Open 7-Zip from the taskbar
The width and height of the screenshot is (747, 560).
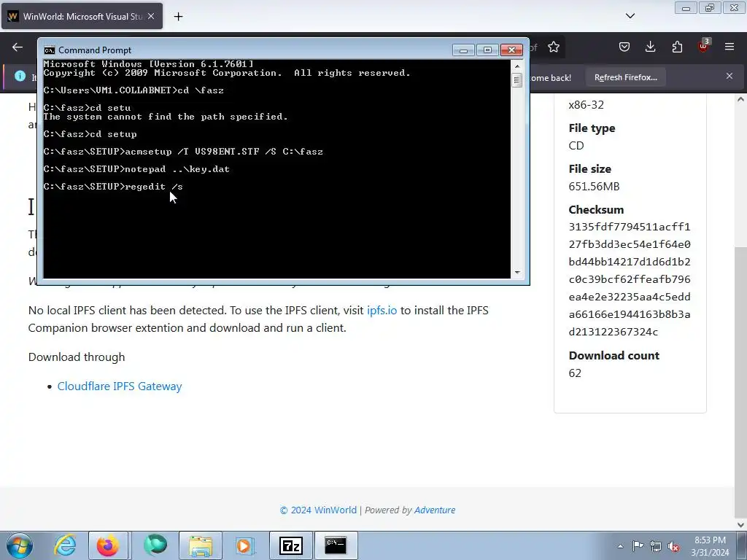pyautogui.click(x=291, y=545)
